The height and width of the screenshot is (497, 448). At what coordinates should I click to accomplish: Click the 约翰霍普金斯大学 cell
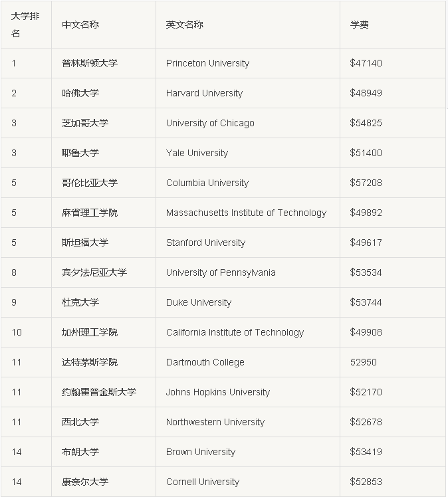[x=99, y=392]
